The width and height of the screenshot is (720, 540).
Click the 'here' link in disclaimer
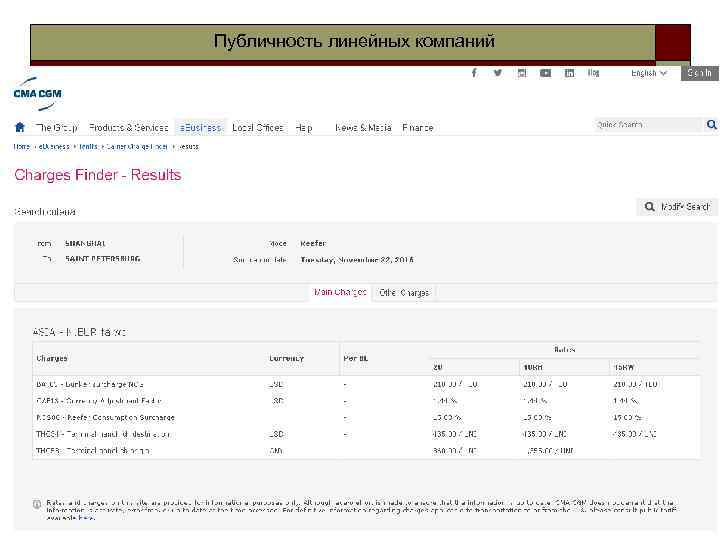pyautogui.click(x=86, y=518)
